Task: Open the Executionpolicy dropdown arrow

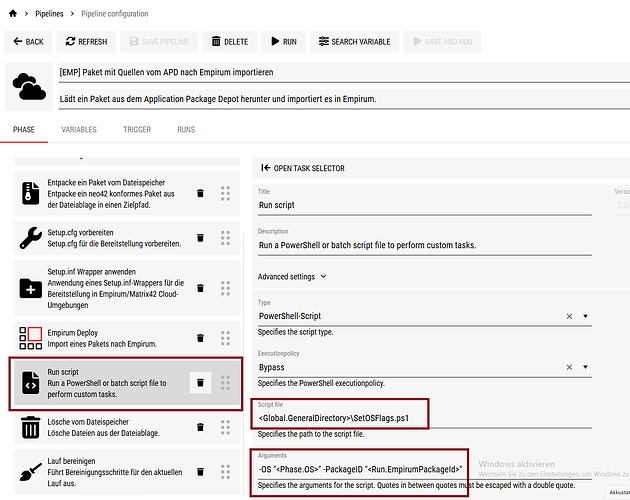Action: 585,368
